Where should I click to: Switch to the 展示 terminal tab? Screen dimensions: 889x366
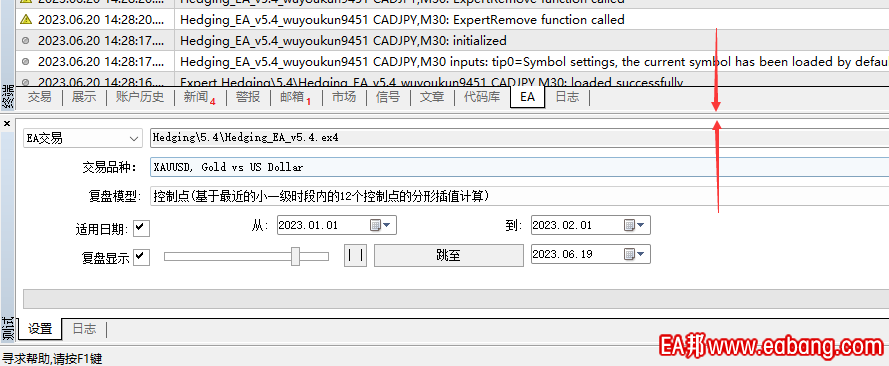84,97
